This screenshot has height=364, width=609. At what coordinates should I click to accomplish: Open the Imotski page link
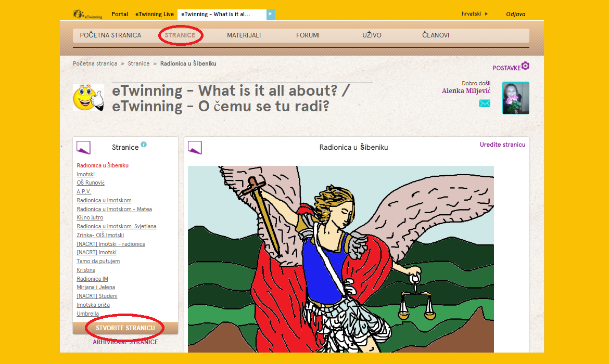click(85, 174)
